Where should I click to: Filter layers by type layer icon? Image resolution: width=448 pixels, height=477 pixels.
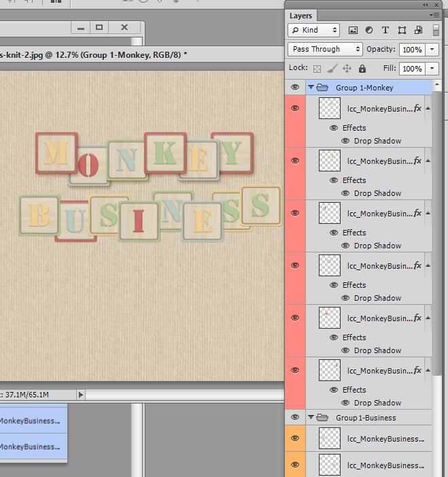click(385, 30)
